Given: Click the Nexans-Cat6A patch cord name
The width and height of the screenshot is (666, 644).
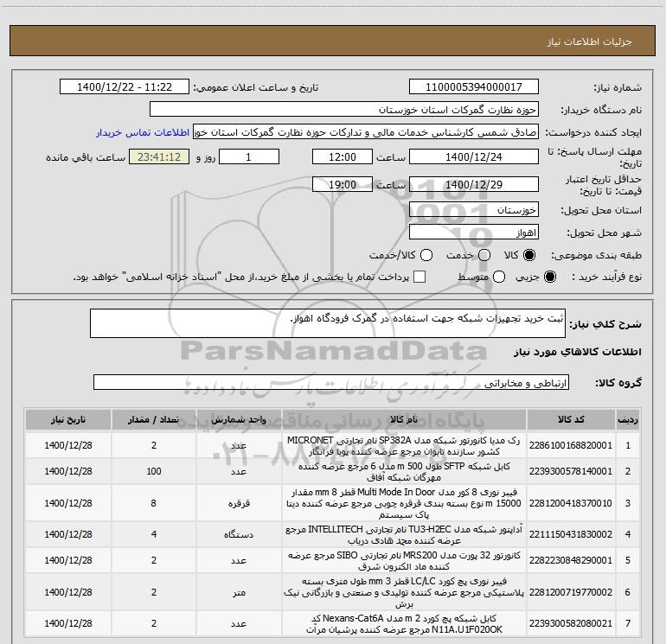Looking at the screenshot, I should click(x=404, y=624).
